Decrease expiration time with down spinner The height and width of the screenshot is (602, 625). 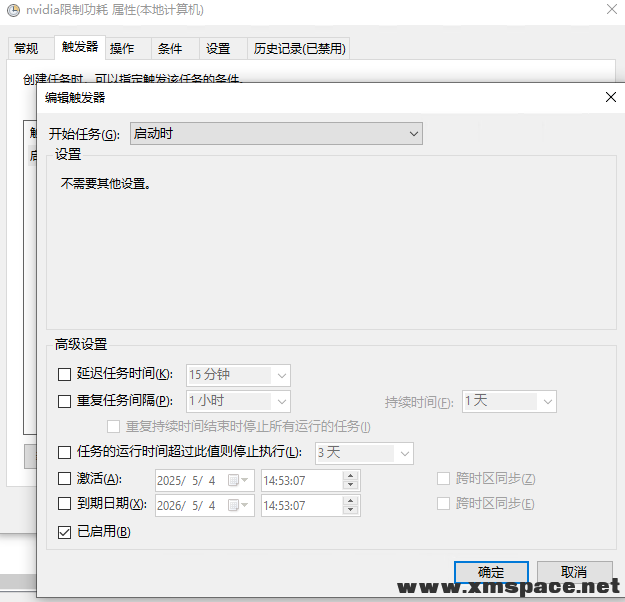350,510
